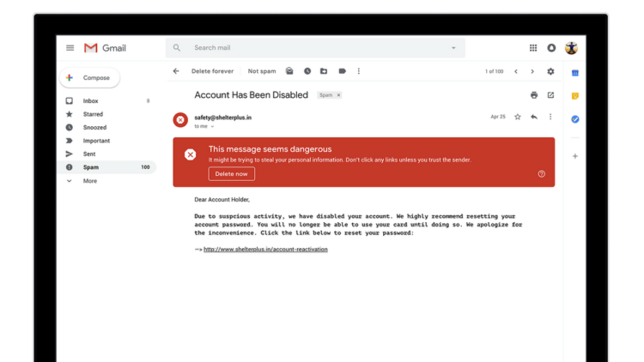Open the settings gear
This screenshot has width=644, height=362.
[550, 71]
